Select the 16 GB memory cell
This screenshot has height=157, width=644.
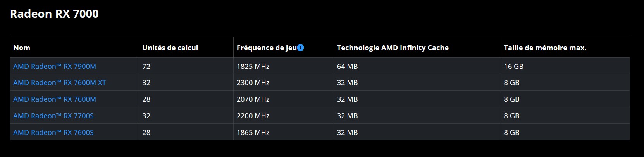point(565,66)
